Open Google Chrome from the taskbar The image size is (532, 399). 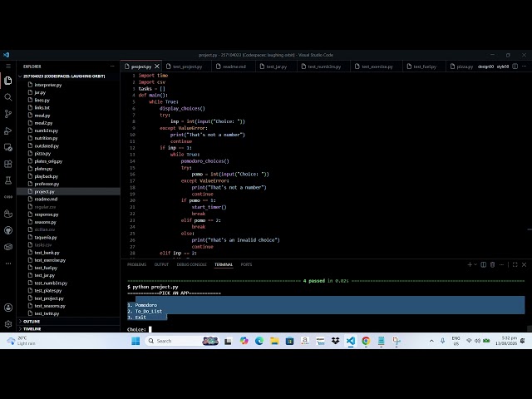[x=366, y=341]
